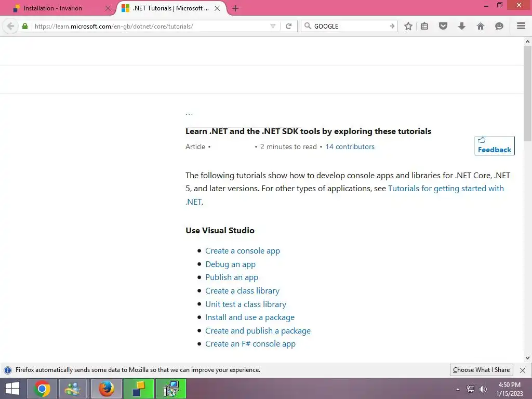Screen dimensions: 532x399
Task: Select the .NET Tutorials Microsoft tab
Action: click(x=171, y=8)
